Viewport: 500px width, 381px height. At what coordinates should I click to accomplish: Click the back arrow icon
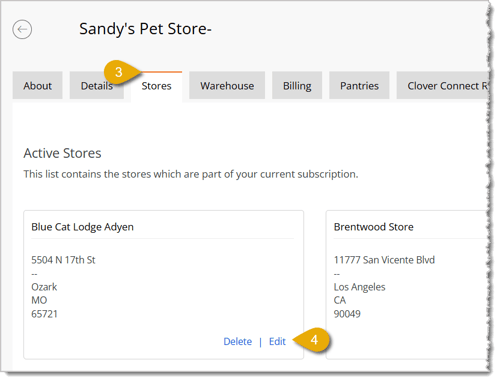(x=22, y=29)
